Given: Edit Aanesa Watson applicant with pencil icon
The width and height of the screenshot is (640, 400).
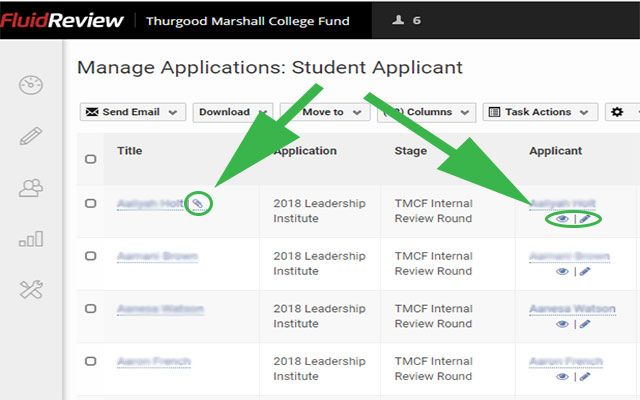Looking at the screenshot, I should [x=585, y=324].
